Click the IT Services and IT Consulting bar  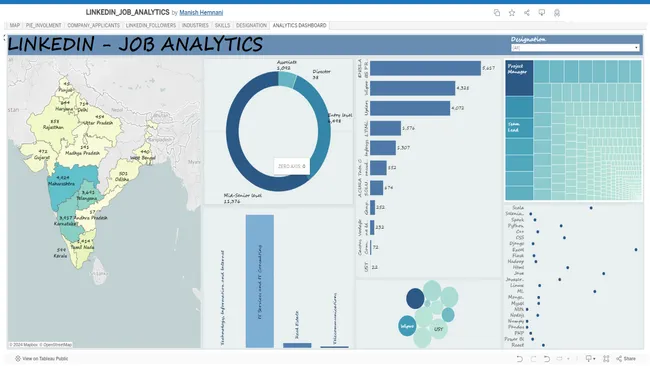(x=260, y=281)
